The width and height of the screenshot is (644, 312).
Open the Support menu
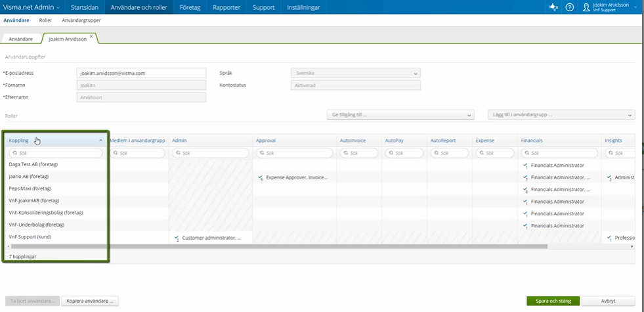(264, 7)
